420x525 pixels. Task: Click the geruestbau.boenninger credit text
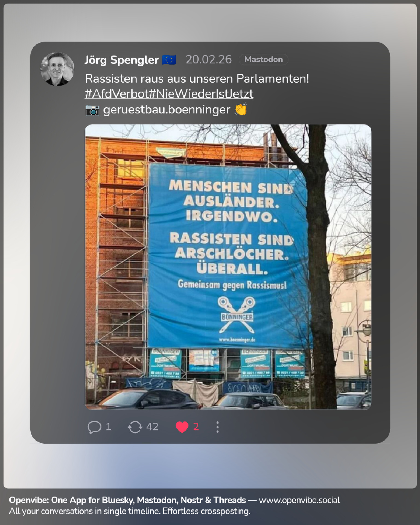coord(167,109)
